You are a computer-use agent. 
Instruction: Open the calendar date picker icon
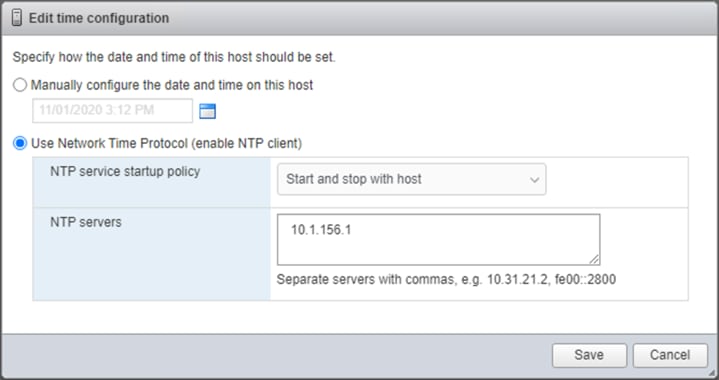[x=207, y=111]
